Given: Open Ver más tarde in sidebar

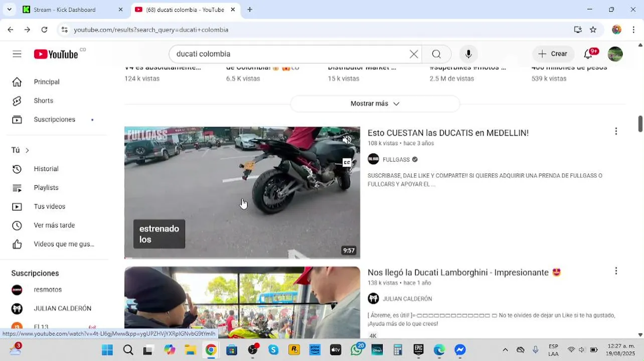Looking at the screenshot, I should coord(54,225).
